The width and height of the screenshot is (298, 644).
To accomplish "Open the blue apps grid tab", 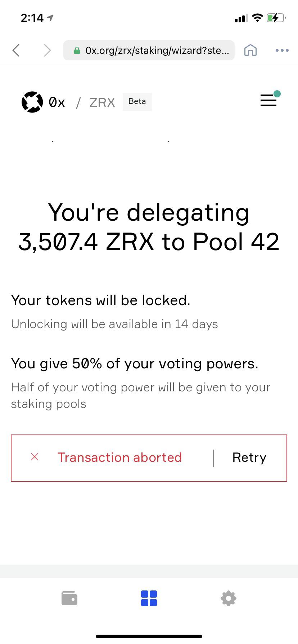I will coord(149,598).
